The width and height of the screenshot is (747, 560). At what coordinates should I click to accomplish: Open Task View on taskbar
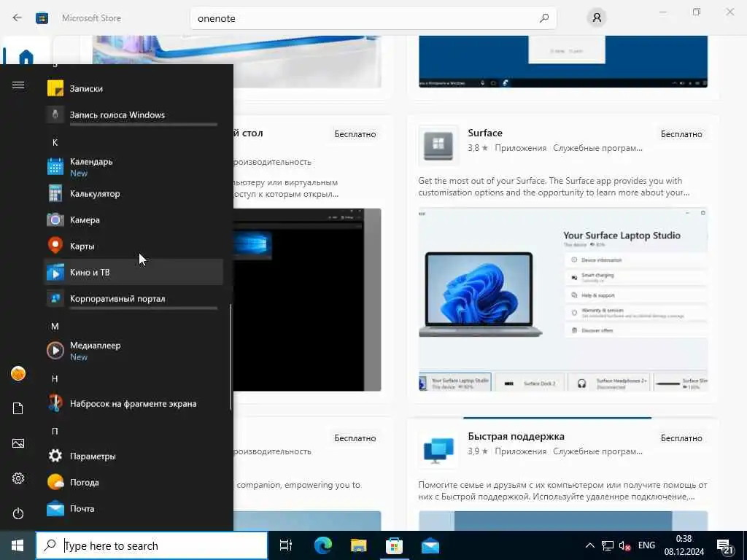[286, 545]
